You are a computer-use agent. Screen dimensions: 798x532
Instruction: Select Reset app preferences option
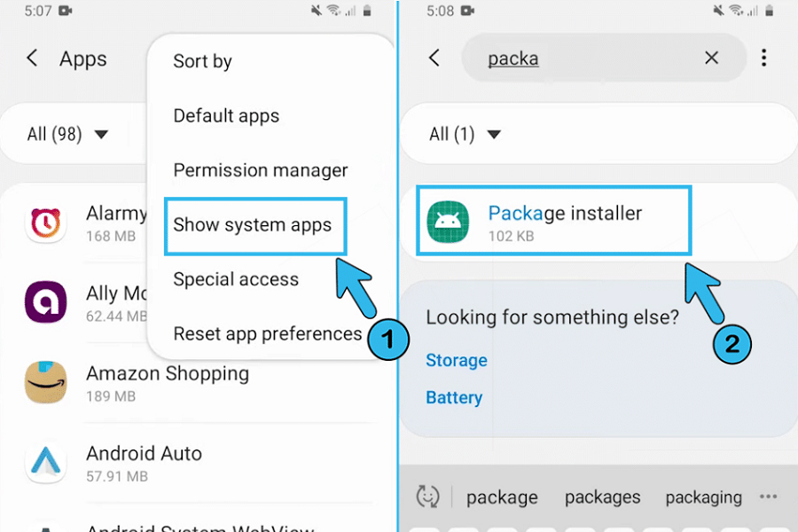(267, 334)
